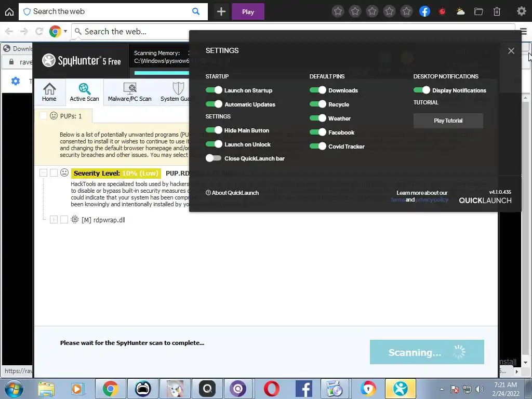This screenshot has width=532, height=399.
Task: Open the media player taskbar icon
Action: (77, 389)
